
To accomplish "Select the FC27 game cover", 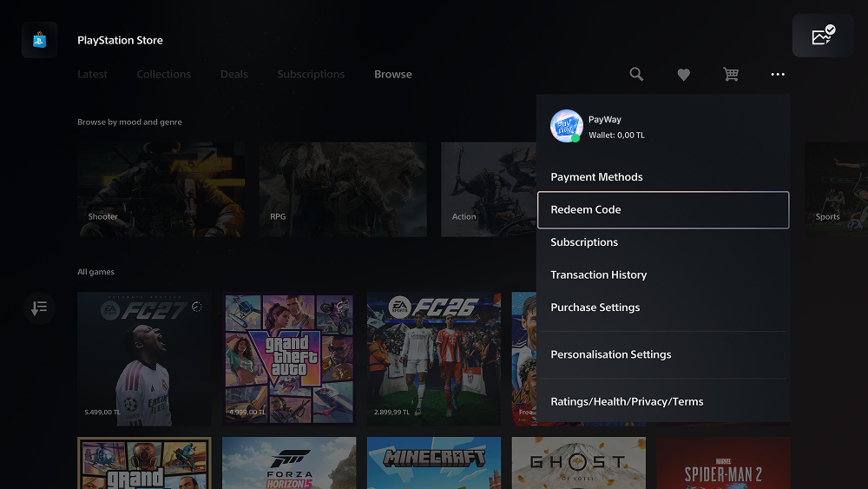I will pos(144,359).
